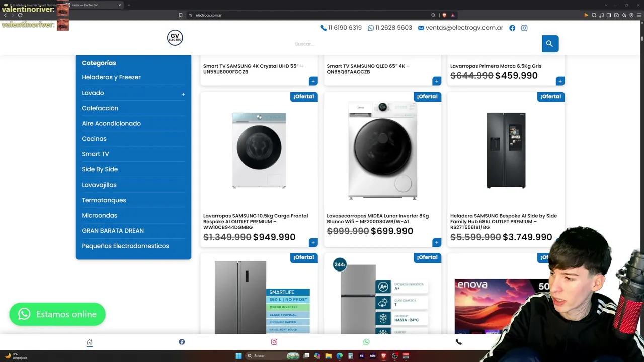Click phone call icon in bottom bar

point(458,342)
